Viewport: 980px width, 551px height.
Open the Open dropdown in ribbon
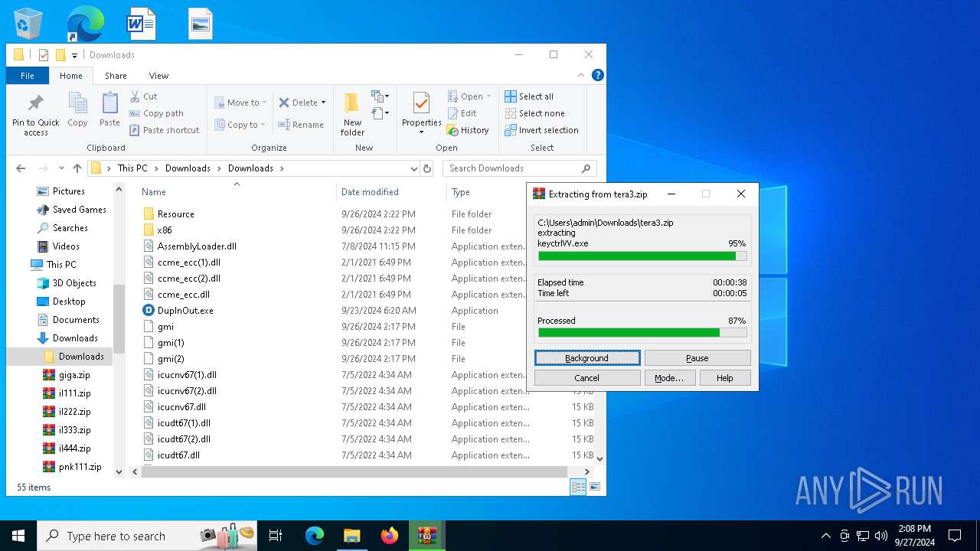[x=470, y=96]
